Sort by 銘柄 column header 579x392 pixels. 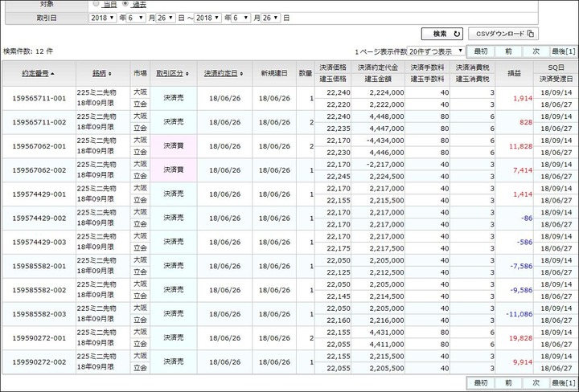point(99,73)
